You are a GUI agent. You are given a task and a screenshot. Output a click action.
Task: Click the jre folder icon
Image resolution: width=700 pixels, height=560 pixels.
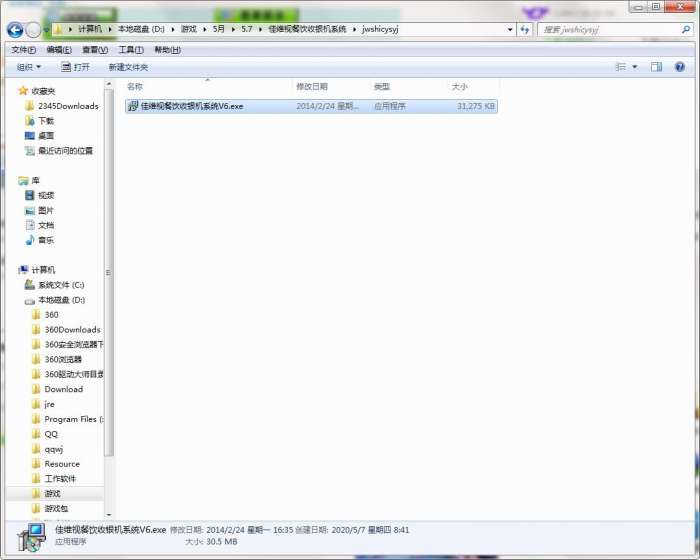pos(37,404)
